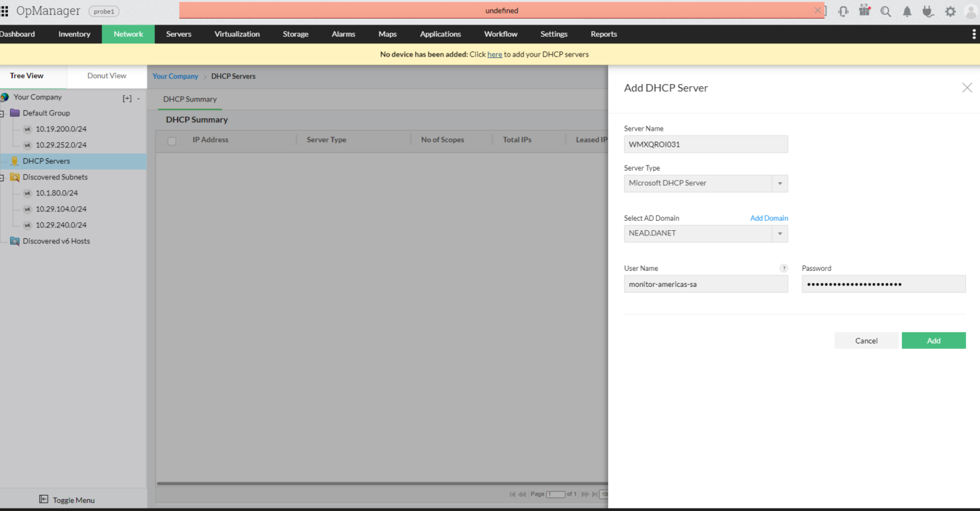The width and height of the screenshot is (980, 511).
Task: Click the v4 icon beside 10.29.252.0/24
Action: tap(27, 145)
